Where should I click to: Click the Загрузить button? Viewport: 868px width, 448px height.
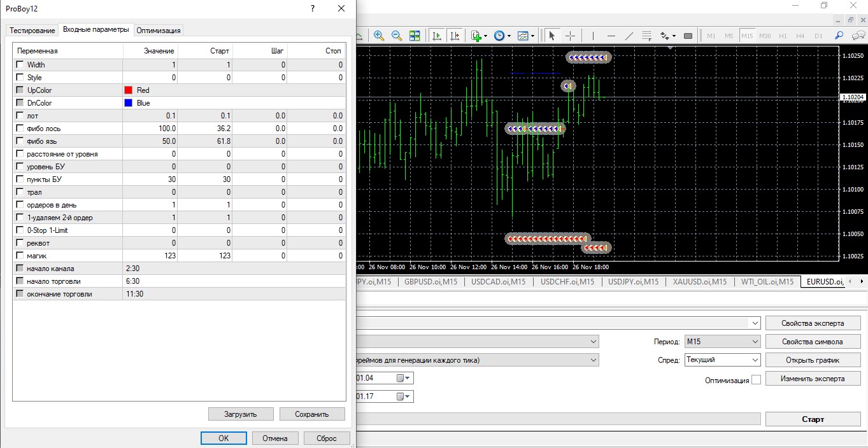pyautogui.click(x=241, y=414)
